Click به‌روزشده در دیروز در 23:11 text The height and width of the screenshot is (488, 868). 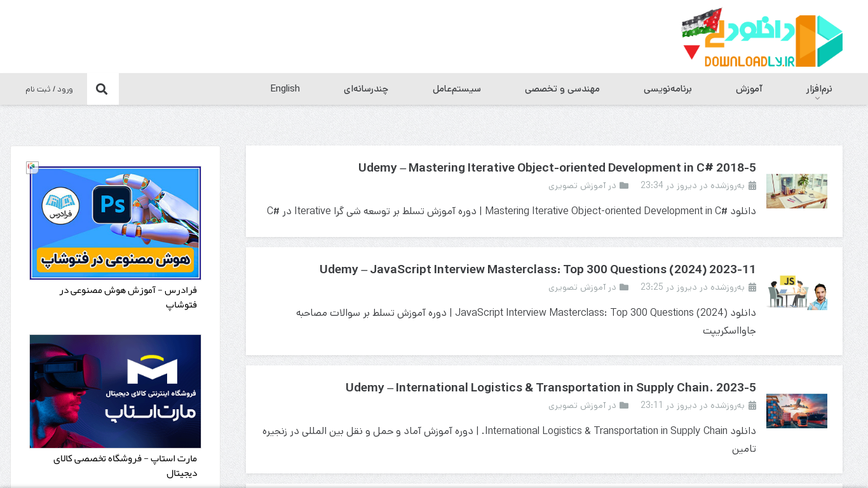[x=693, y=405]
